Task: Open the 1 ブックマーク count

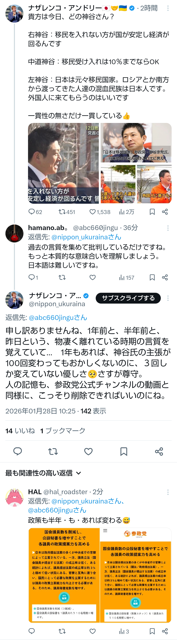Action: coord(63,430)
